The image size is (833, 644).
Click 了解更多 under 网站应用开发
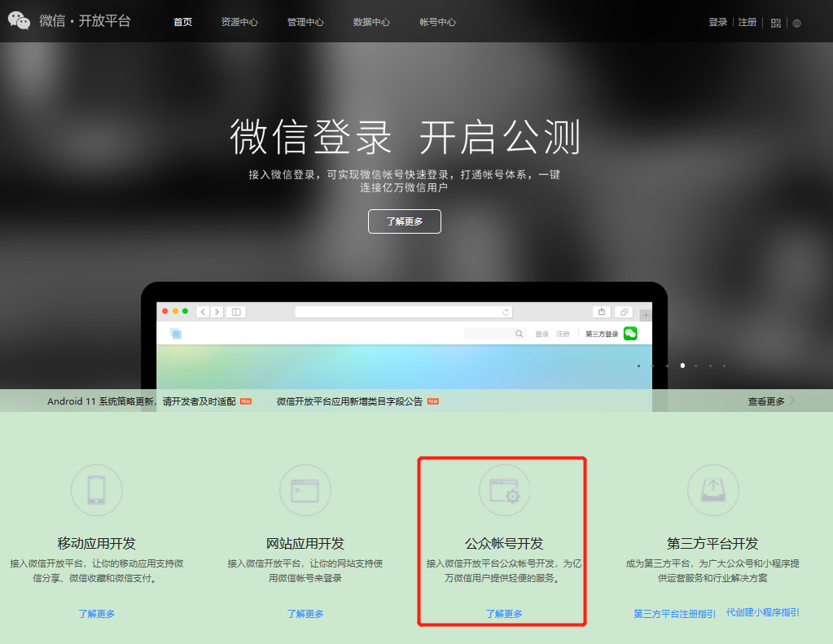tap(305, 614)
